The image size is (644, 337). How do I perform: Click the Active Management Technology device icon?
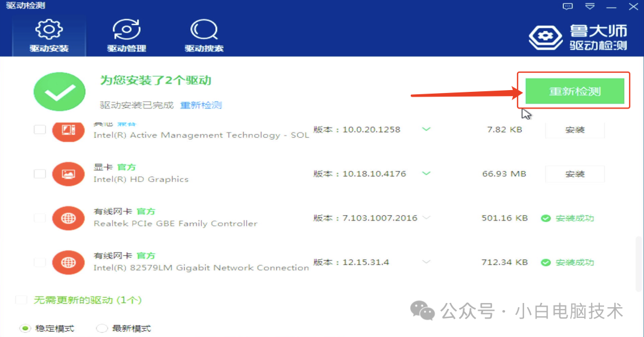pyautogui.click(x=68, y=131)
